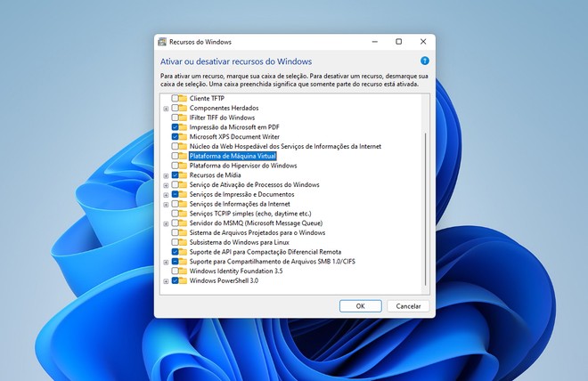Confirm changes with the OK button
Viewport: 588px width, 381px height.
coord(361,306)
